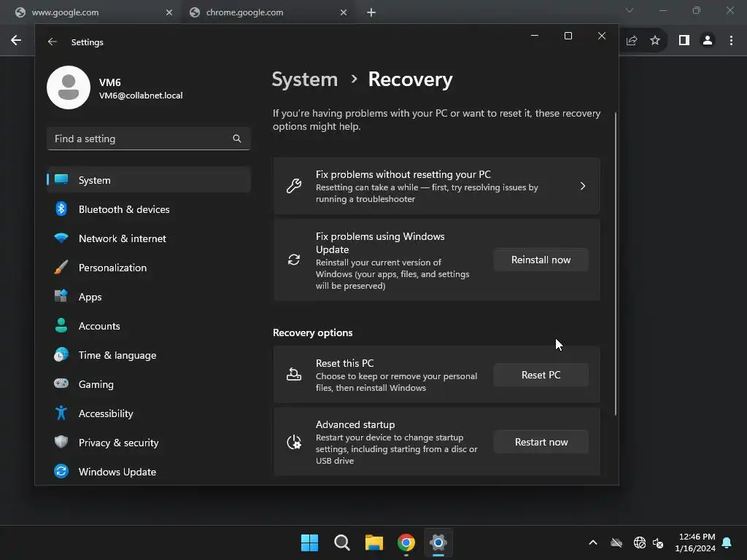Select Time & language category

pyautogui.click(x=149, y=355)
